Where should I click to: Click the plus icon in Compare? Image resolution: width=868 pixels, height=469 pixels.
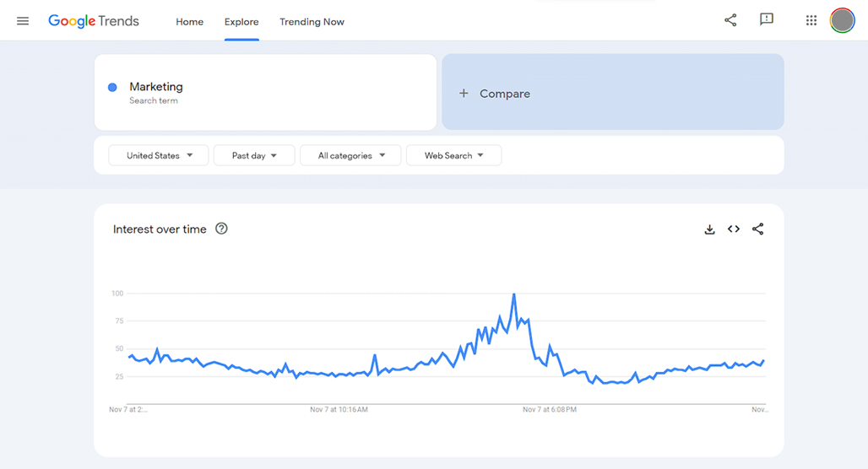(464, 94)
